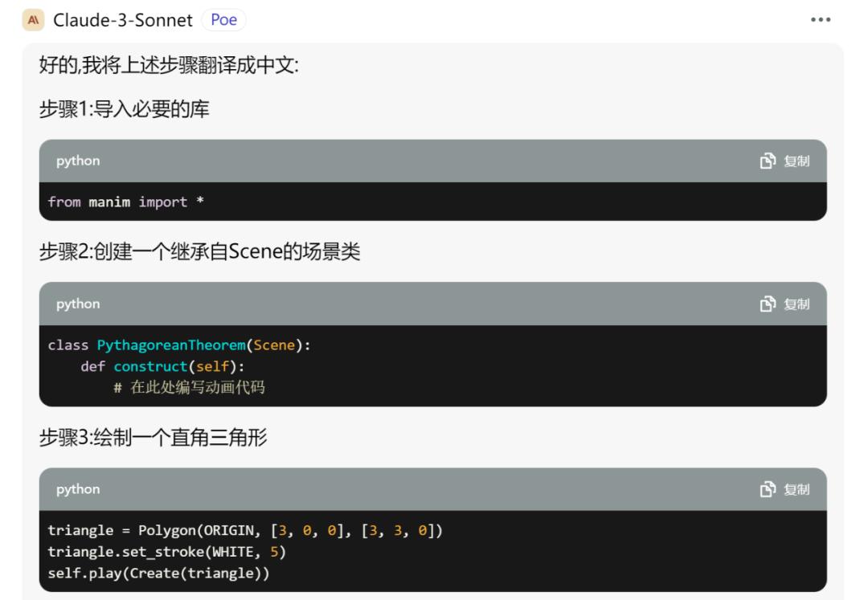Click the "from manim import *" code line
The image size is (868, 600).
click(125, 202)
